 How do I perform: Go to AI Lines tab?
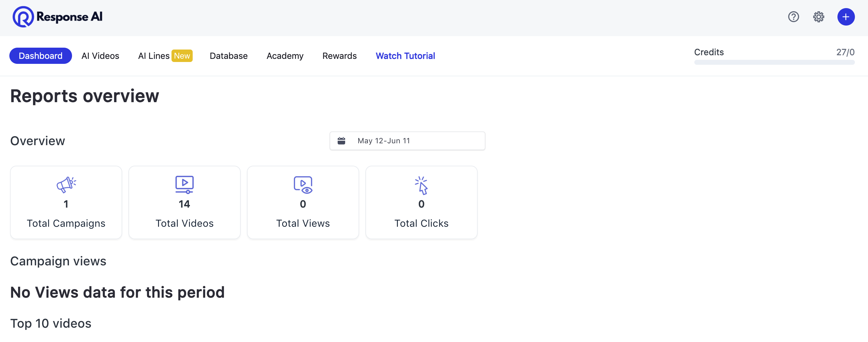[x=153, y=55]
